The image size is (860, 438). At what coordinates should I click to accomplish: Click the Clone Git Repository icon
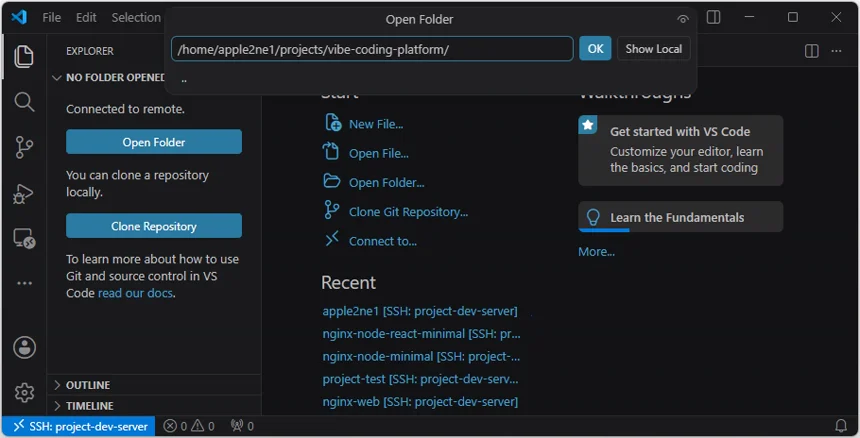click(331, 209)
